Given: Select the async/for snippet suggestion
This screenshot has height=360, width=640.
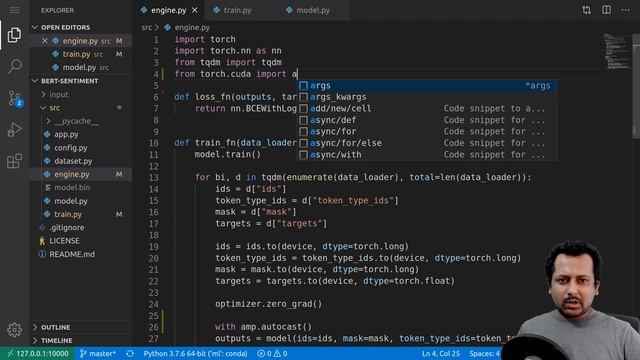Looking at the screenshot, I should pyautogui.click(x=427, y=131).
